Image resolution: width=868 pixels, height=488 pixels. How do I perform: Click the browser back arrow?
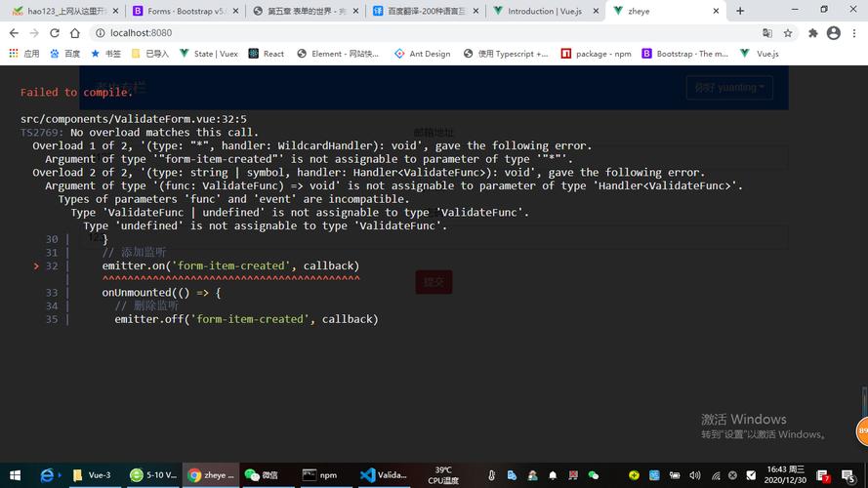point(14,32)
